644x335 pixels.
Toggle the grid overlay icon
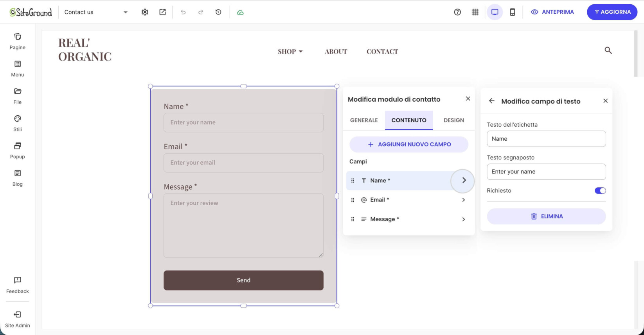click(475, 12)
